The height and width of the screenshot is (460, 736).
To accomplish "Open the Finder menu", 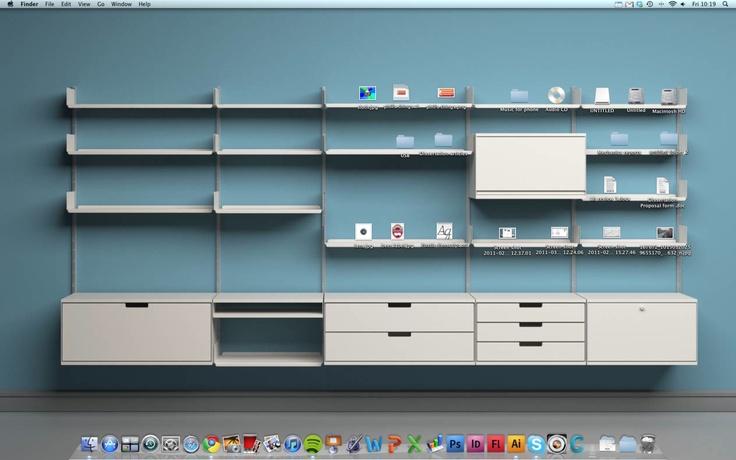I will (29, 4).
